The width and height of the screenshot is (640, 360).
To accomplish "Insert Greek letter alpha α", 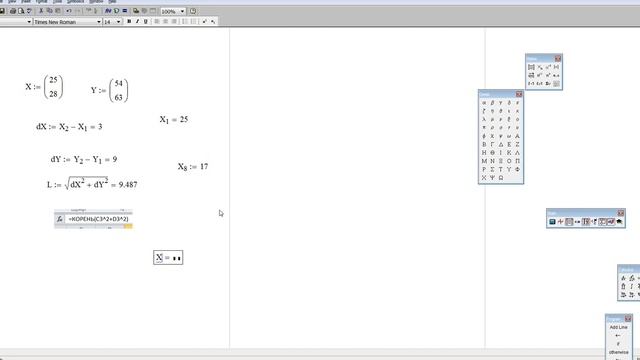I will (x=484, y=102).
